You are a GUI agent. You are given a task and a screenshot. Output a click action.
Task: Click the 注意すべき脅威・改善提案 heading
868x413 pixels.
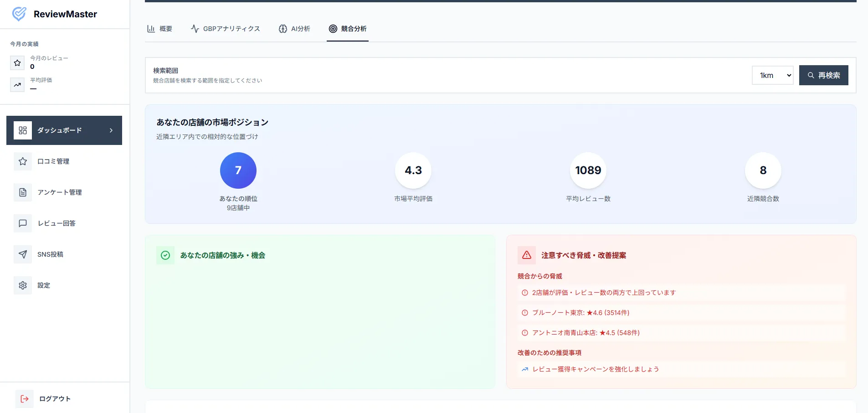pos(584,255)
